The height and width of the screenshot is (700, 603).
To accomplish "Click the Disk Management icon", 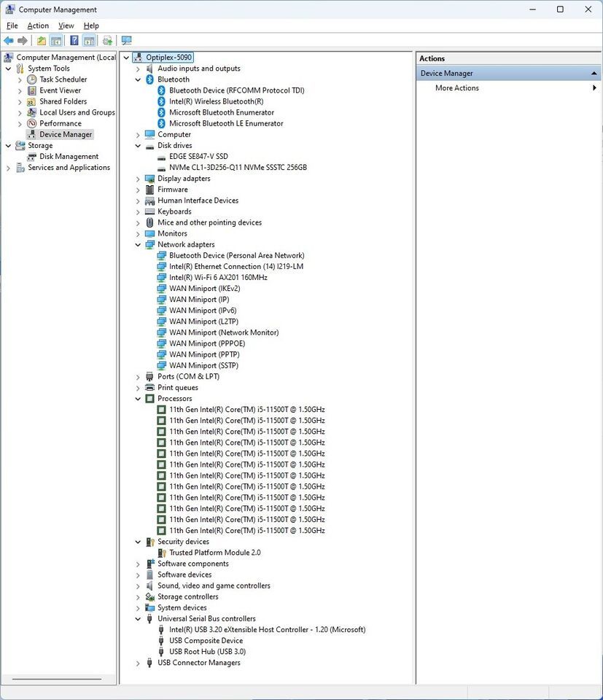I will (x=31, y=157).
